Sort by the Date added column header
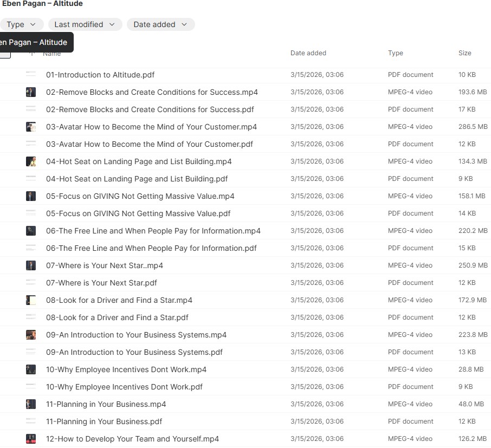The image size is (491, 448). (308, 53)
